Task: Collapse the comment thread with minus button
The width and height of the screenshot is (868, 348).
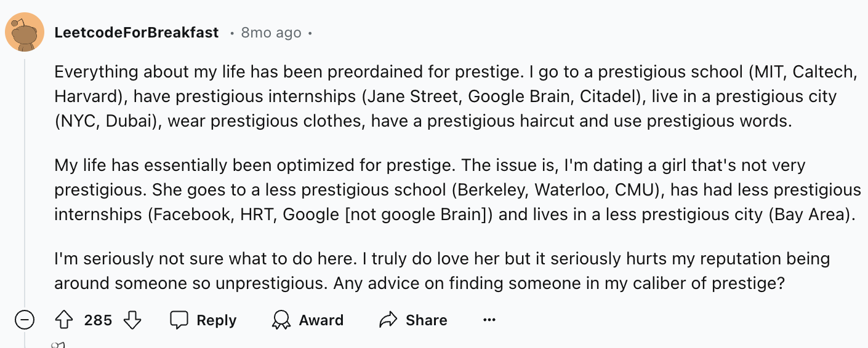Action: coord(25,320)
